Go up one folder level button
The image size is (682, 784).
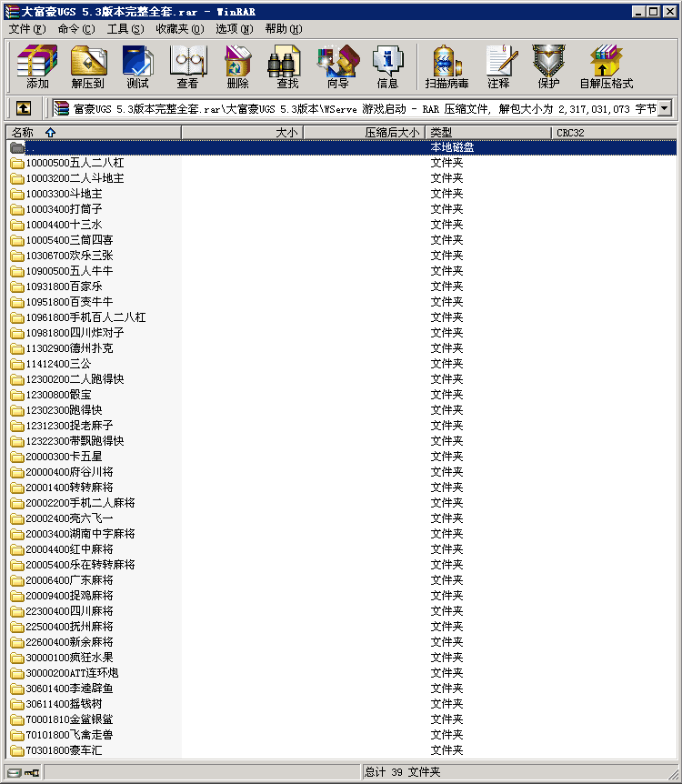pyautogui.click(x=24, y=108)
